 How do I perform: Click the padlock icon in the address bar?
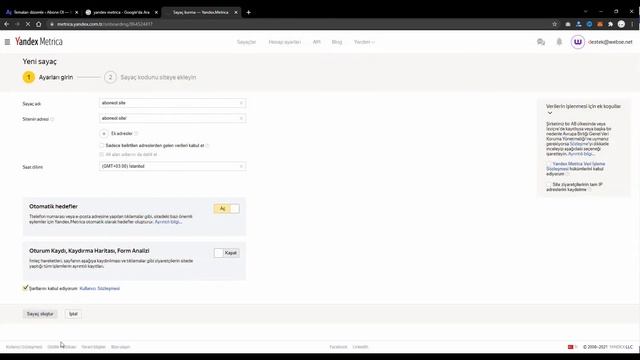coord(52,24)
